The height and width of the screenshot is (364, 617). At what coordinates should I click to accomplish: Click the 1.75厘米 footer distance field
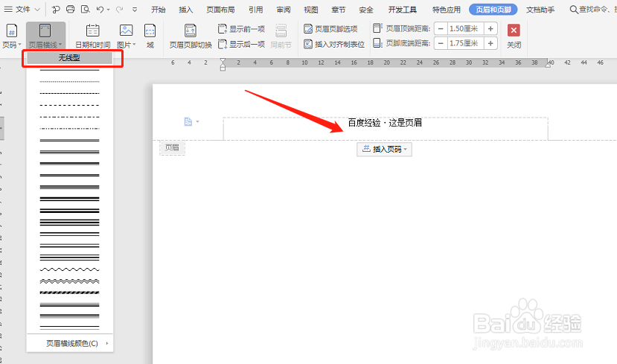tap(464, 43)
